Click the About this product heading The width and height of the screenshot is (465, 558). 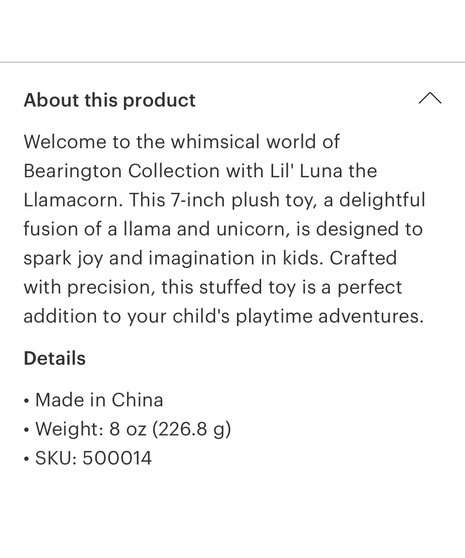point(110,100)
